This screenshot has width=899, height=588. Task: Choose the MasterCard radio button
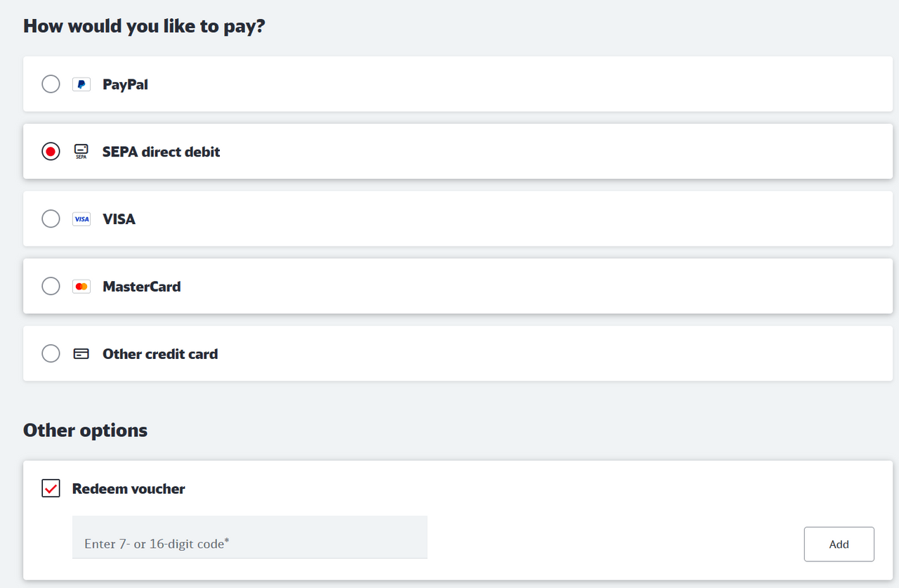[x=51, y=287]
